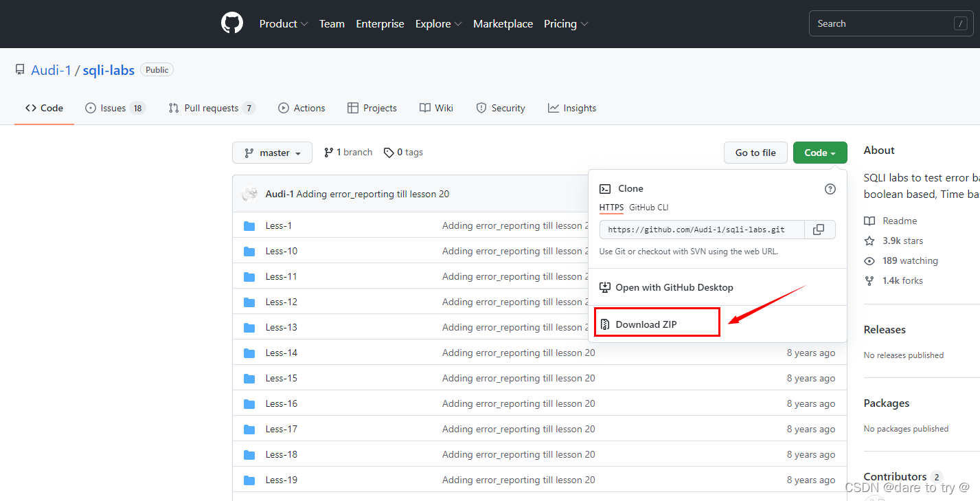Select the folder icon for Less-18
The width and height of the screenshot is (980, 501).
[249, 455]
